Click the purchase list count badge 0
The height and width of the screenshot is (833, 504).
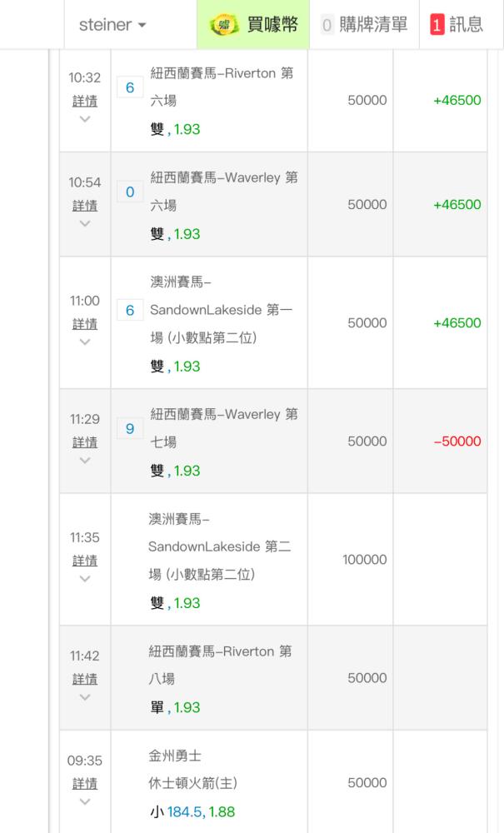[327, 25]
